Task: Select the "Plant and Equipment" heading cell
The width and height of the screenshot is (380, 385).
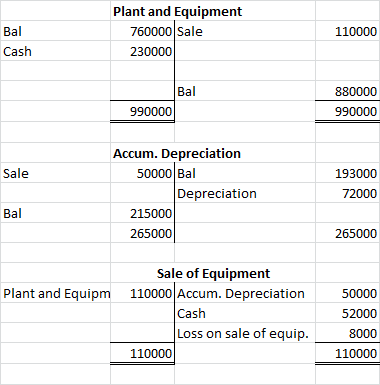Action: [x=177, y=11]
